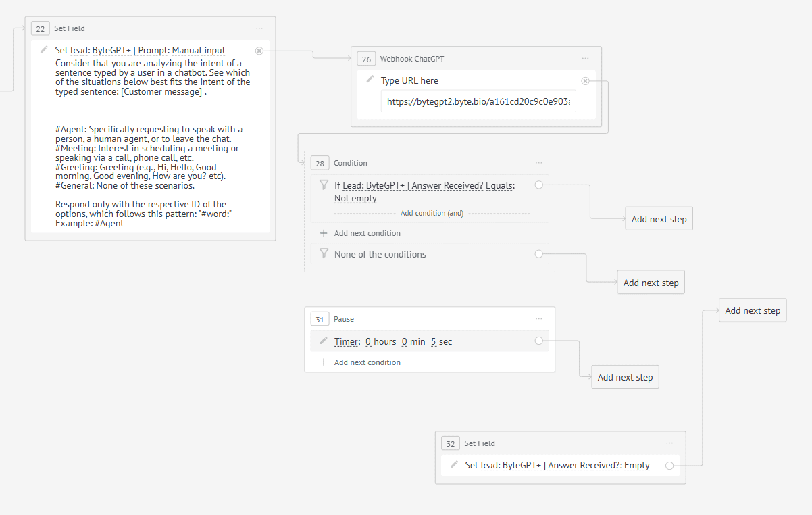Image resolution: width=812 pixels, height=515 pixels.
Task: Click Add next step after None of the conditions
Action: (x=651, y=283)
